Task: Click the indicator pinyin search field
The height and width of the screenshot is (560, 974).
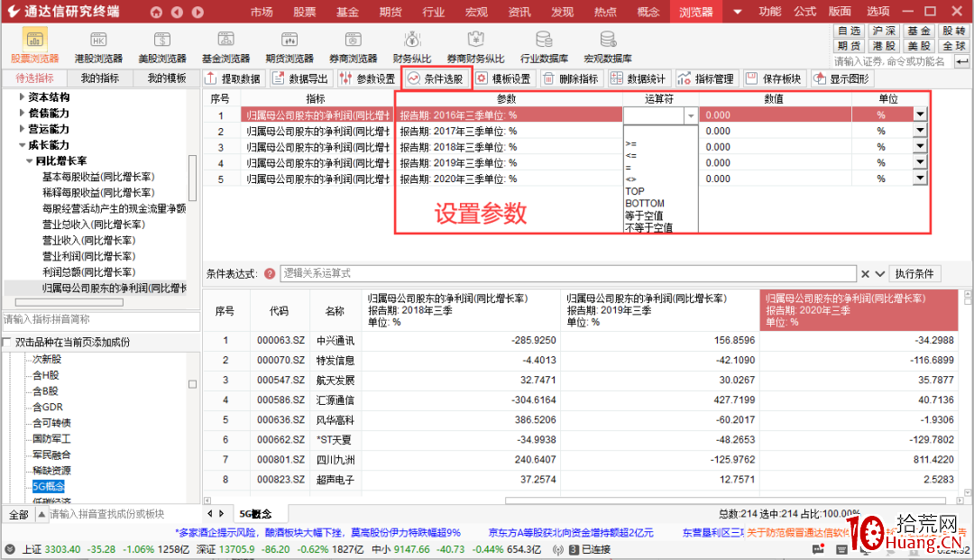Action: (x=101, y=320)
